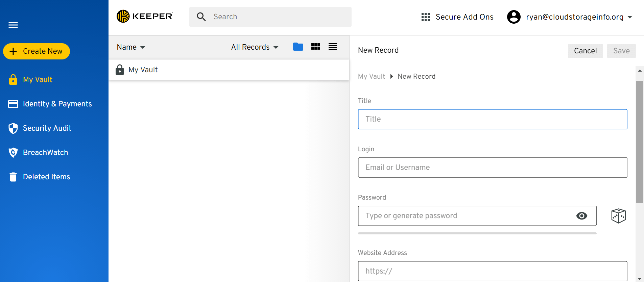Switch to list view

click(333, 47)
